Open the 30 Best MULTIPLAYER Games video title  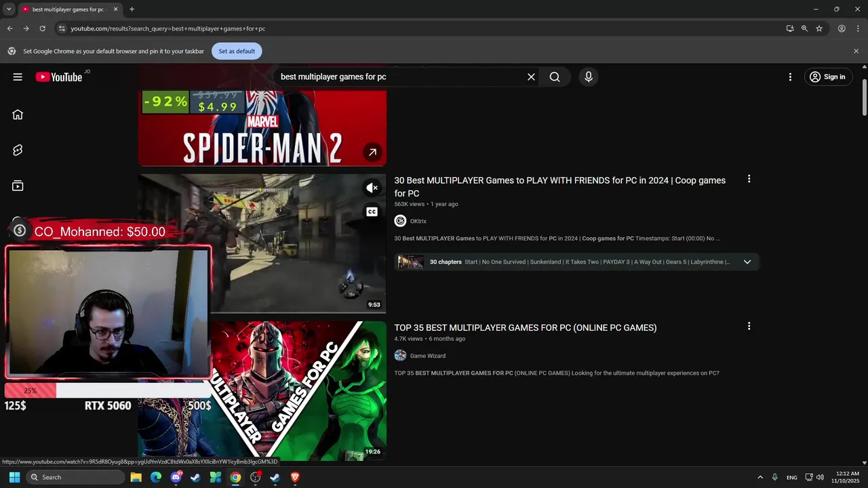(560, 186)
